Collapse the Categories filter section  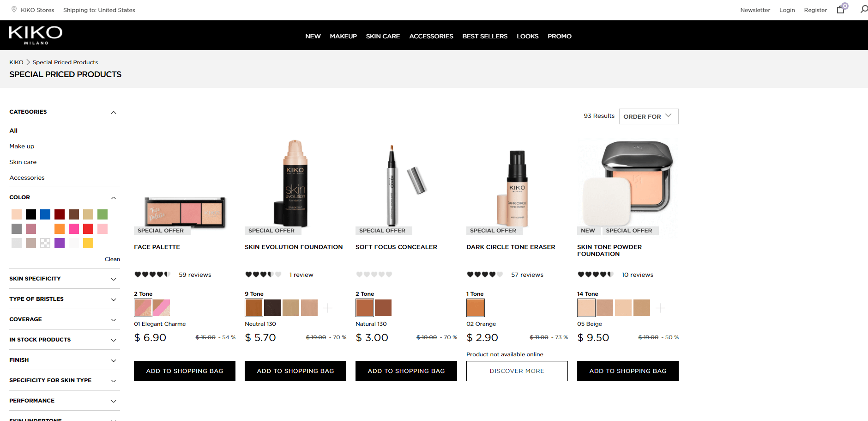coord(114,112)
